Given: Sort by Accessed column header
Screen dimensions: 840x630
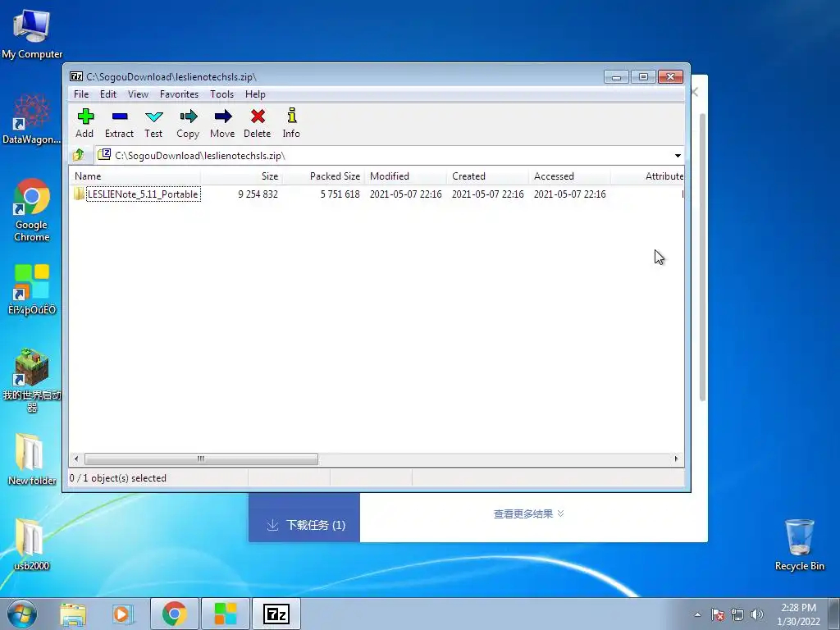Looking at the screenshot, I should [569, 176].
